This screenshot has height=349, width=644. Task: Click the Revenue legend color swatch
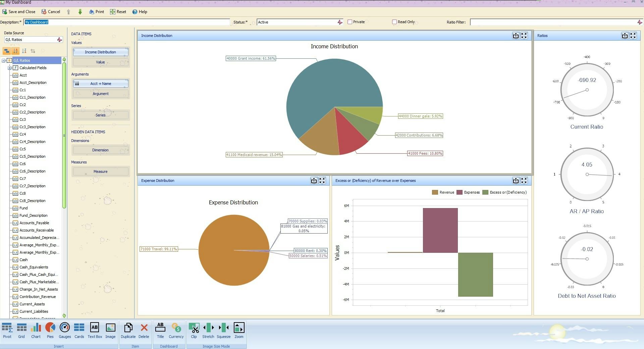(435, 192)
